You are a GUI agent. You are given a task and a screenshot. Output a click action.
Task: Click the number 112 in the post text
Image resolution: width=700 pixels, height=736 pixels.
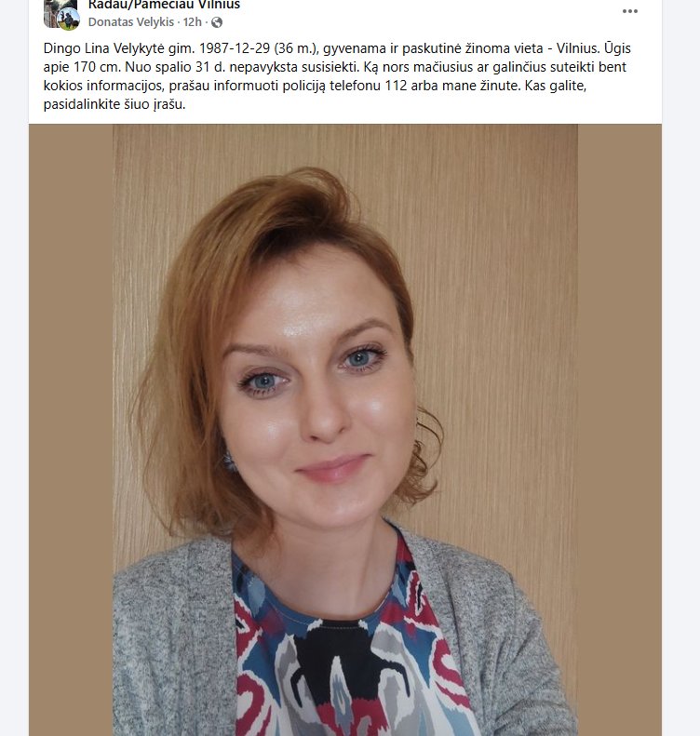coord(396,86)
